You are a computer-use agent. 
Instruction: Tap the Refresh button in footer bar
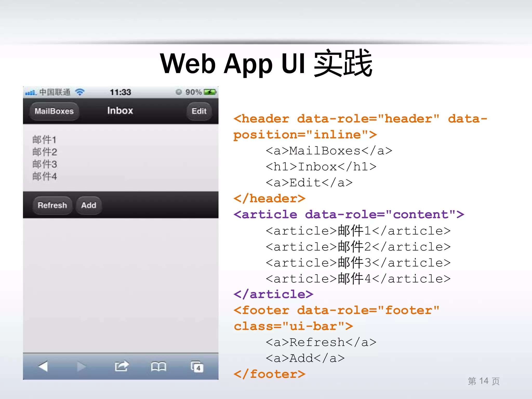52,205
